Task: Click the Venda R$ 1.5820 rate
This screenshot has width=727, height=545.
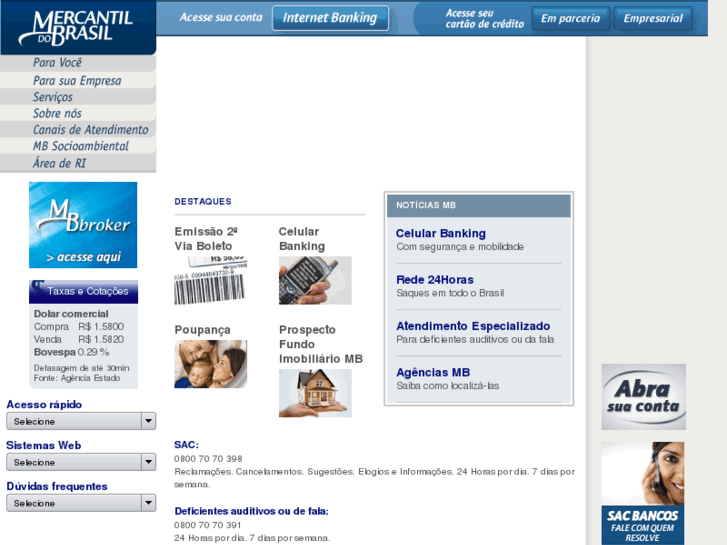Action: click(x=79, y=339)
